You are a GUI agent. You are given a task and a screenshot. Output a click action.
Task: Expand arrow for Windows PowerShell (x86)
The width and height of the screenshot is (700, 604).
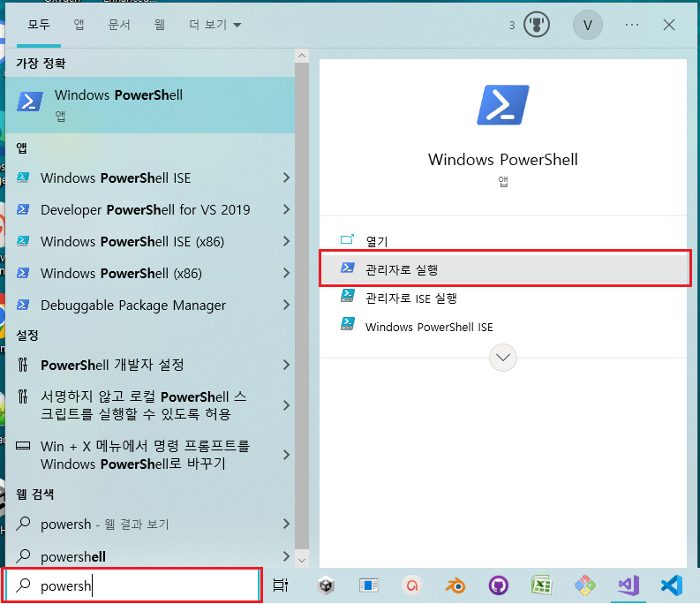coord(286,273)
